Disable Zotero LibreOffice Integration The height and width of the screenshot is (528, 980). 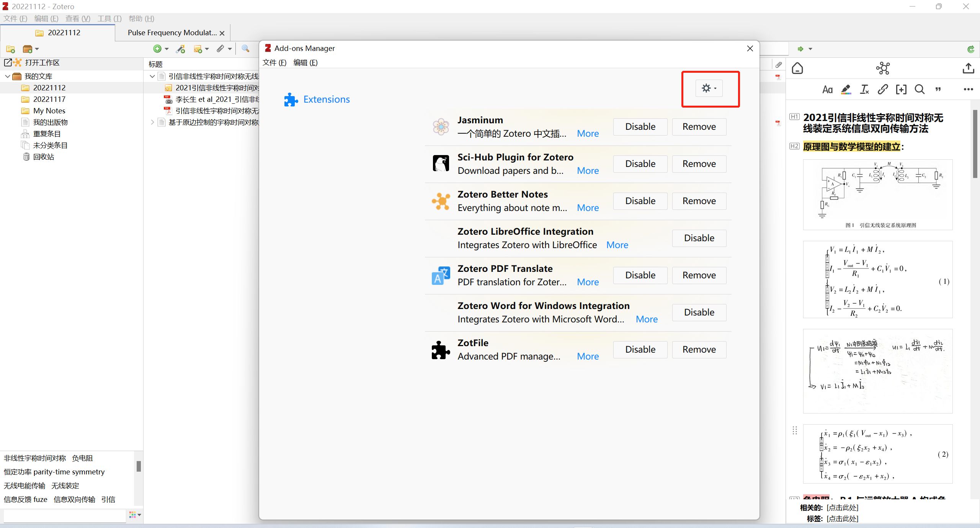pos(699,238)
